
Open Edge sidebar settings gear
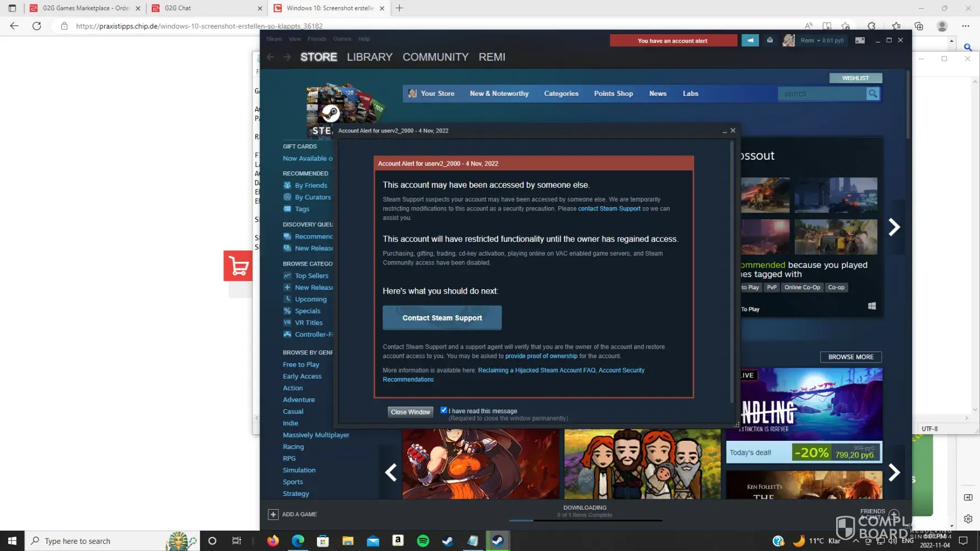(x=968, y=519)
